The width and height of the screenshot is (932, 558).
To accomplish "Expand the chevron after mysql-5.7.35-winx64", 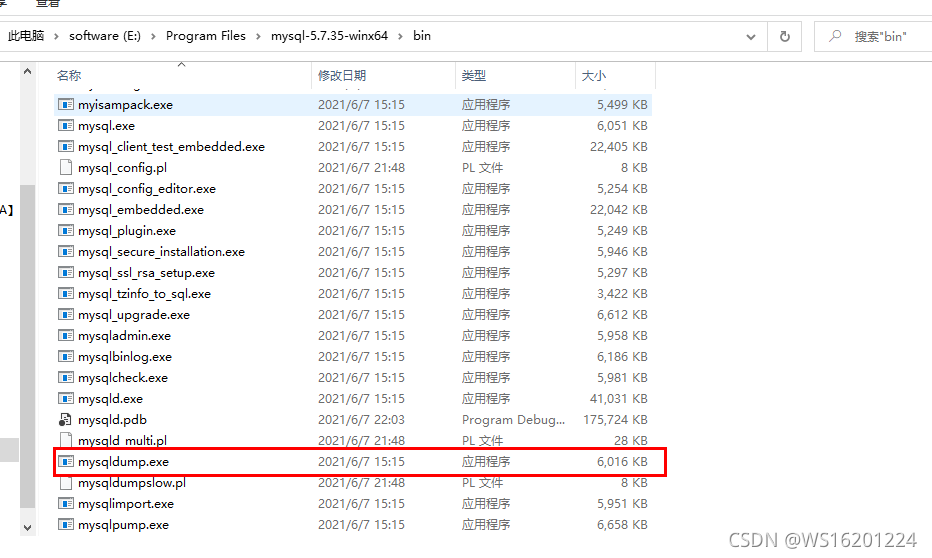I will coord(400,36).
